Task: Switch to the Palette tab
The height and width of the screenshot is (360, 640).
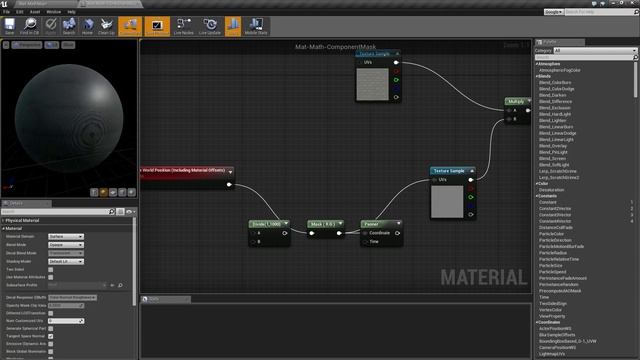Action: [x=559, y=42]
